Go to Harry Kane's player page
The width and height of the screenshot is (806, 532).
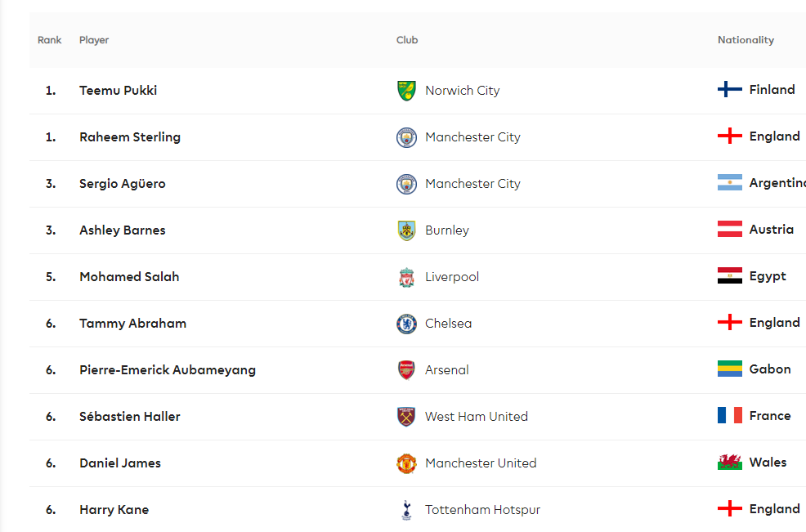(x=114, y=510)
